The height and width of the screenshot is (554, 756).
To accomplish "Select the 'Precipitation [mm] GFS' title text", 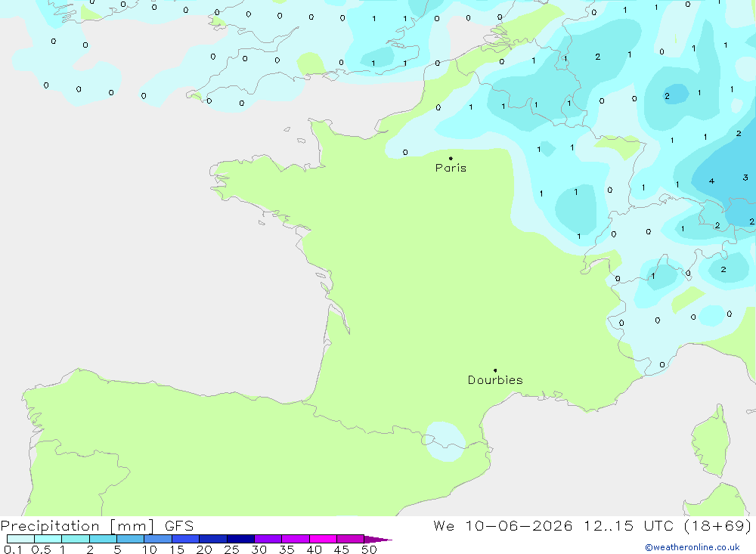I will (97, 525).
